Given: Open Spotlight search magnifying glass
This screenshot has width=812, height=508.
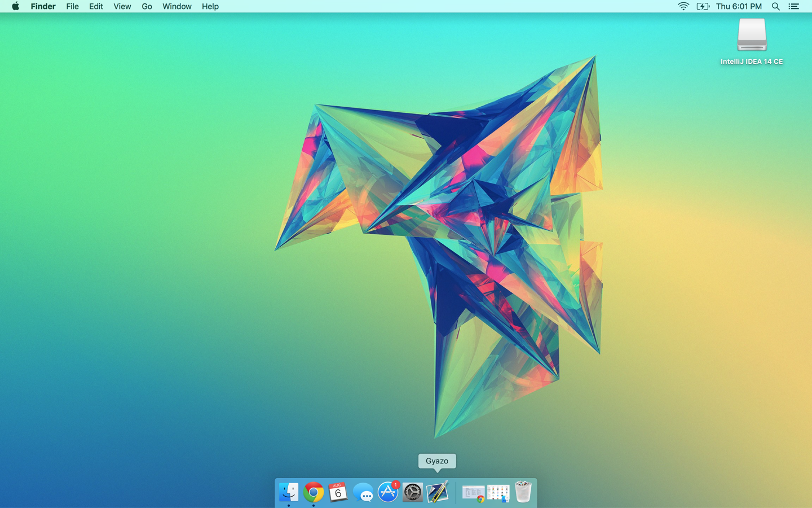Looking at the screenshot, I should 776,6.
